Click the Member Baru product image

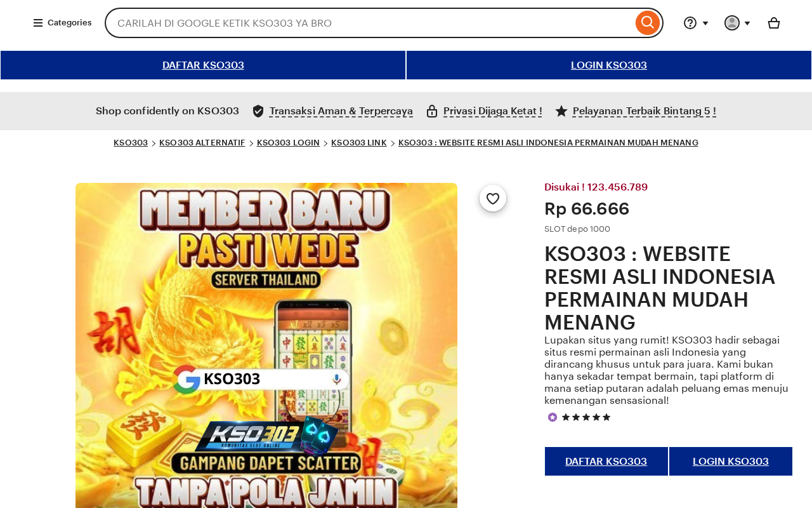pos(266,345)
